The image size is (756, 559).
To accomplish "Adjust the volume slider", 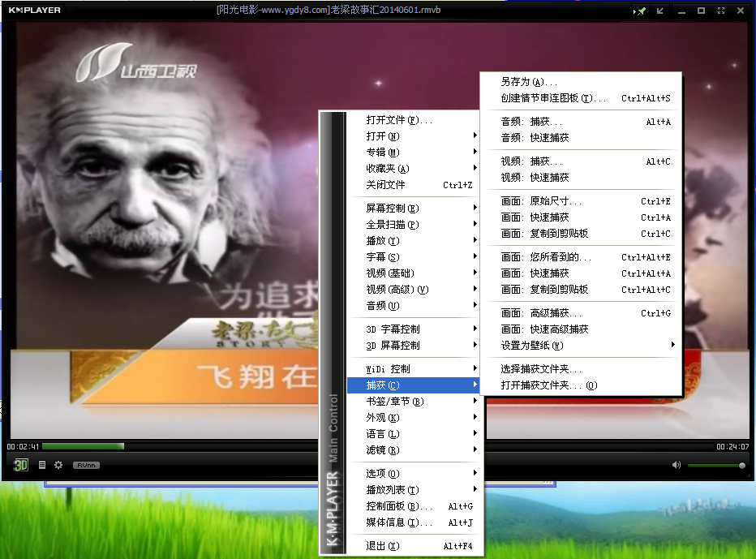I will click(715, 466).
